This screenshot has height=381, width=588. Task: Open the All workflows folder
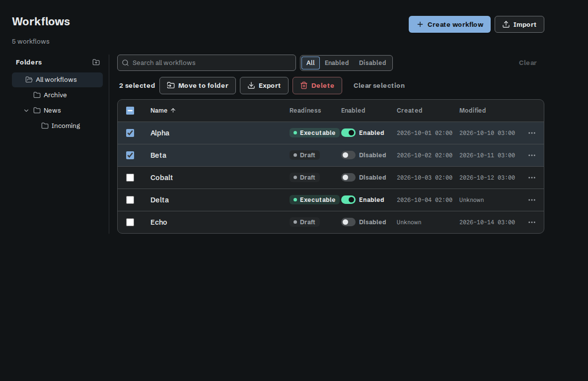[x=58, y=80]
